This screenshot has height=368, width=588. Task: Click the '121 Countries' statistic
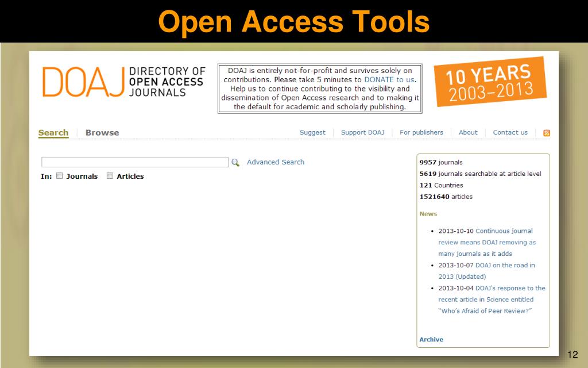click(442, 185)
